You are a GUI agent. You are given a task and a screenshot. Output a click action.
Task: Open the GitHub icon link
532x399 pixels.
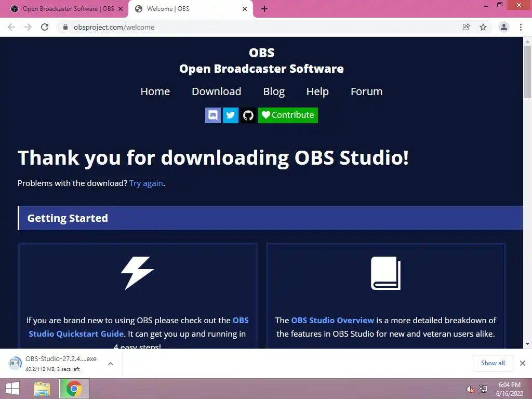(248, 115)
